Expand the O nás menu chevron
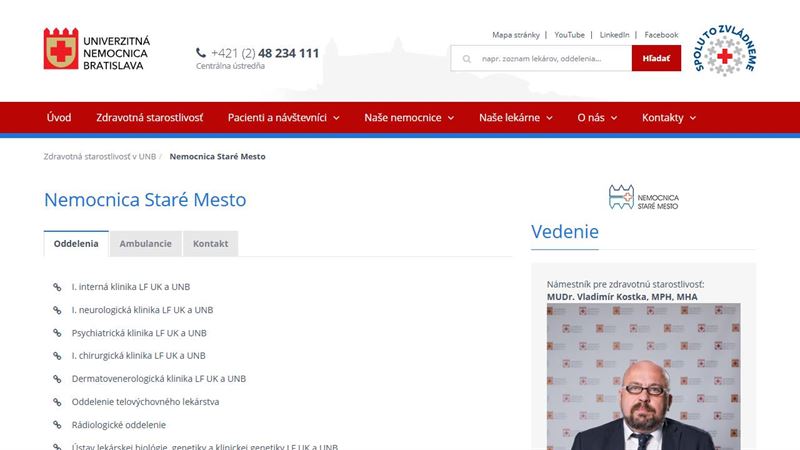800x450 pixels. [614, 118]
